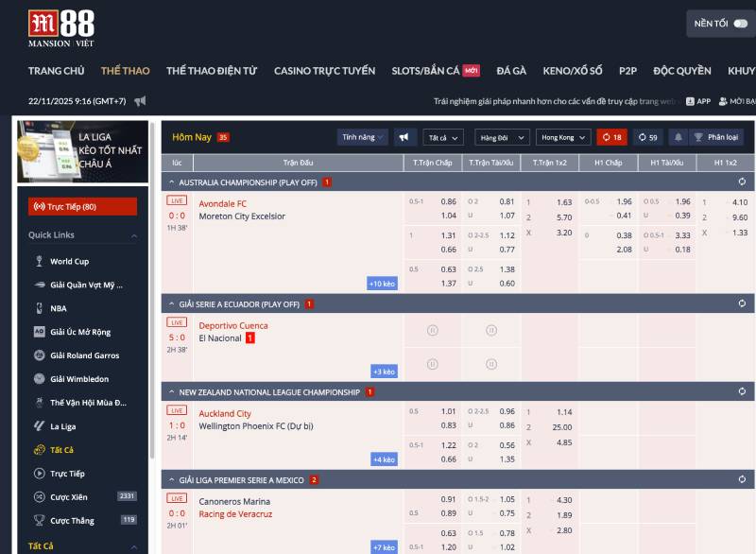Click +4 kèo for Auckland City match
The height and width of the screenshot is (554, 756).
(384, 459)
